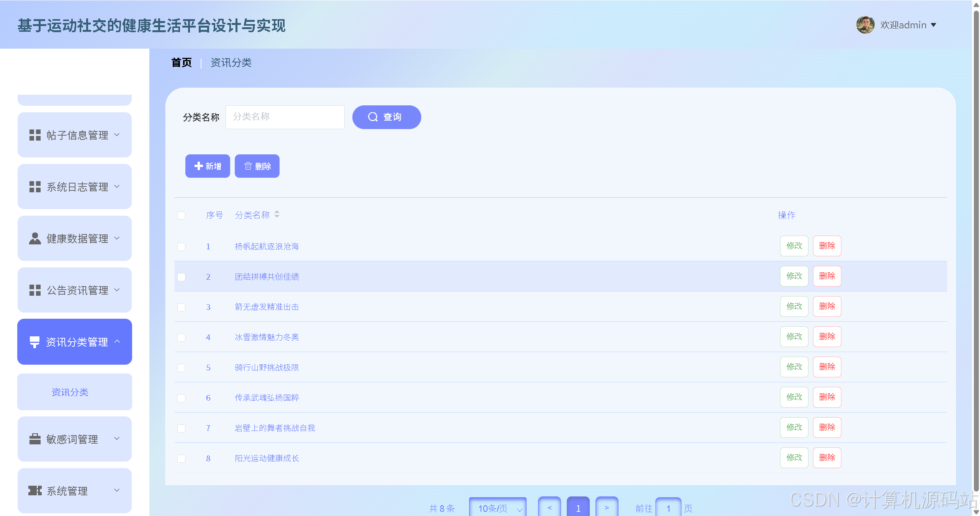Click the plus icon in 新增 button
This screenshot has height=516, width=980.
tap(198, 166)
